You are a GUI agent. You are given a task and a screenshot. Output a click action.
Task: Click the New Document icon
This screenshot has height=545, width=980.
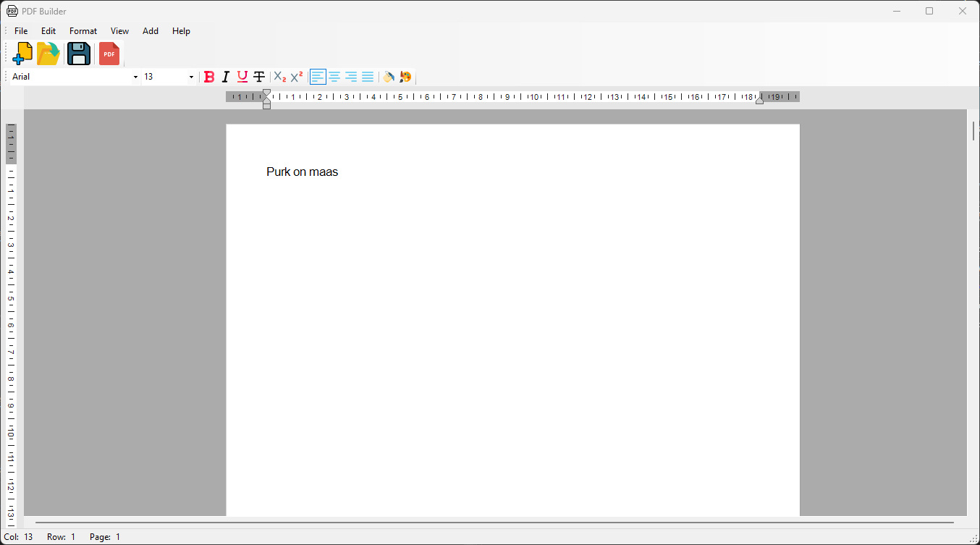pyautogui.click(x=22, y=54)
